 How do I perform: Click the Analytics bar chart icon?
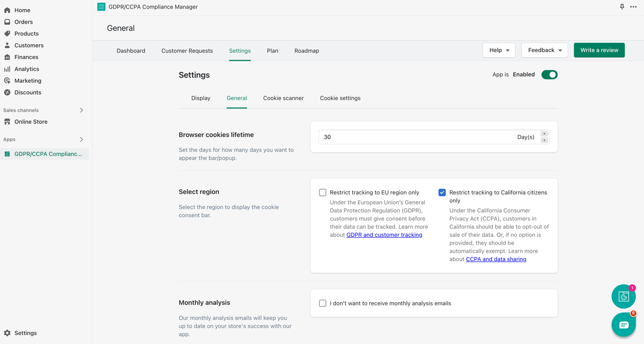[7, 69]
